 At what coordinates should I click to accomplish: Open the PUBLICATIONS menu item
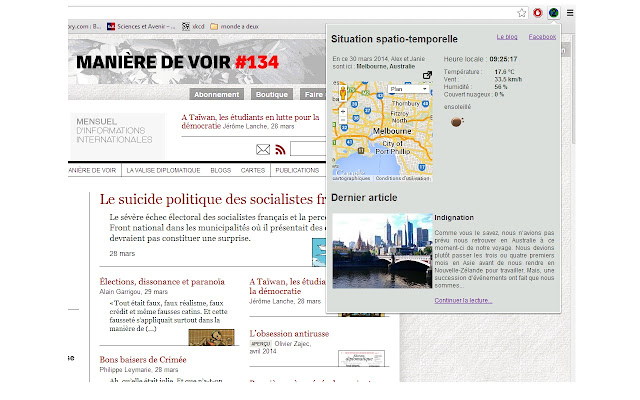(297, 170)
